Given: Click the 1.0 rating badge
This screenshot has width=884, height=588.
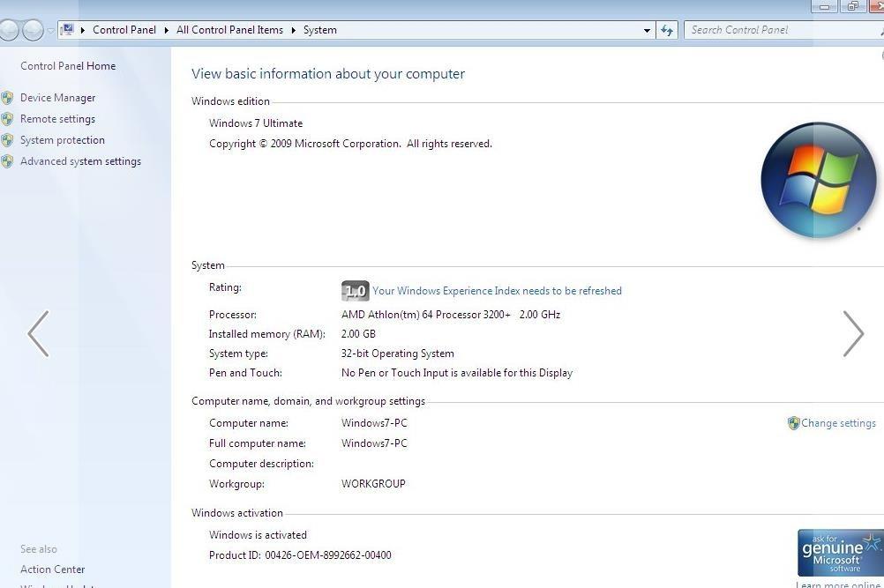Looking at the screenshot, I should [356, 291].
